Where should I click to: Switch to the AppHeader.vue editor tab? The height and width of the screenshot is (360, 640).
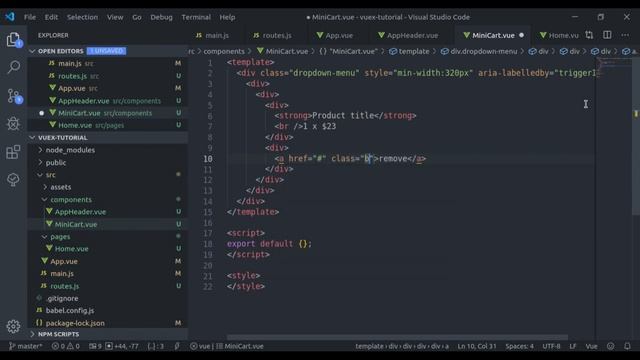pos(411,36)
